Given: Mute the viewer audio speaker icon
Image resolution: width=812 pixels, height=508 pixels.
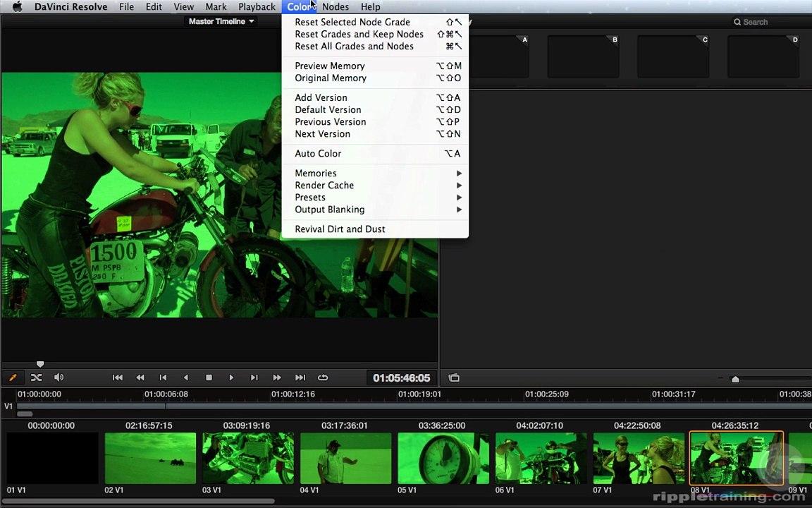Looking at the screenshot, I should coord(59,377).
